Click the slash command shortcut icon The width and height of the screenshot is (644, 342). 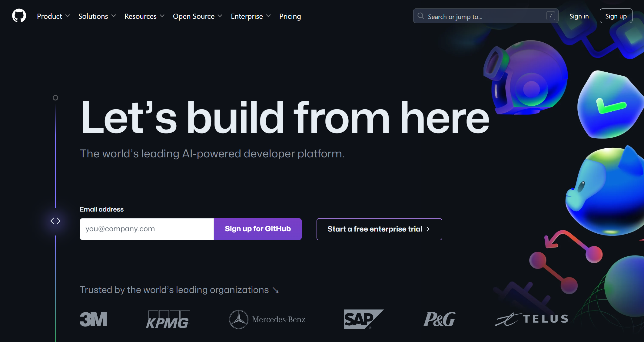(x=551, y=16)
